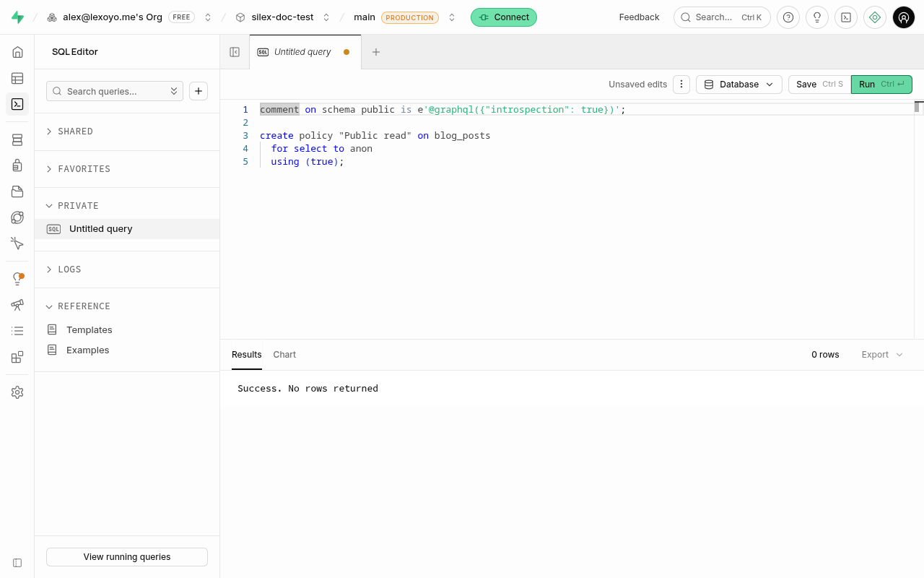Open the organization switcher chevrons
The width and height of the screenshot is (924, 578).
pos(208,17)
